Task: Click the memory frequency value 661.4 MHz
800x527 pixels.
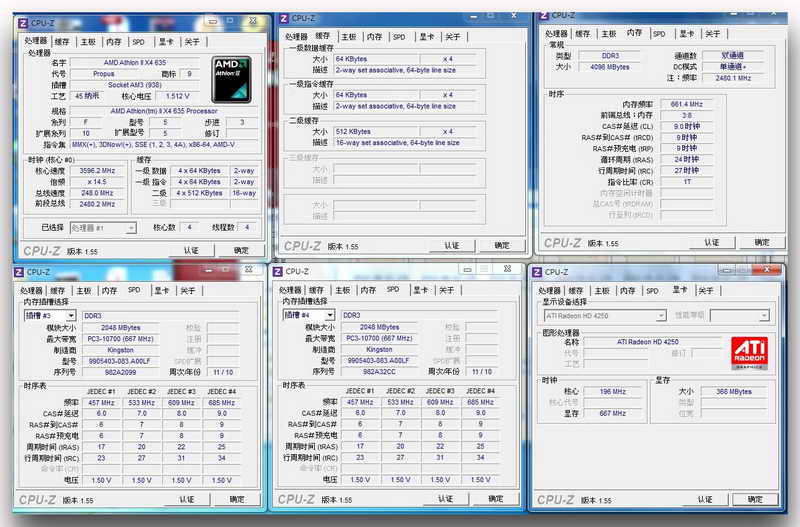Action: pos(687,104)
